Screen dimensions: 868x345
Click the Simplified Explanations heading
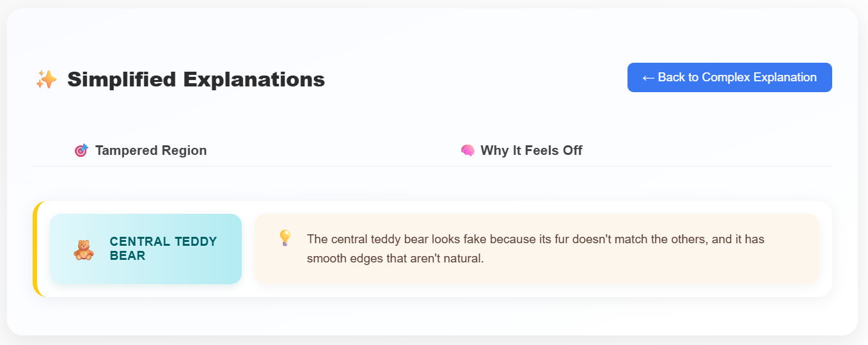196,80
